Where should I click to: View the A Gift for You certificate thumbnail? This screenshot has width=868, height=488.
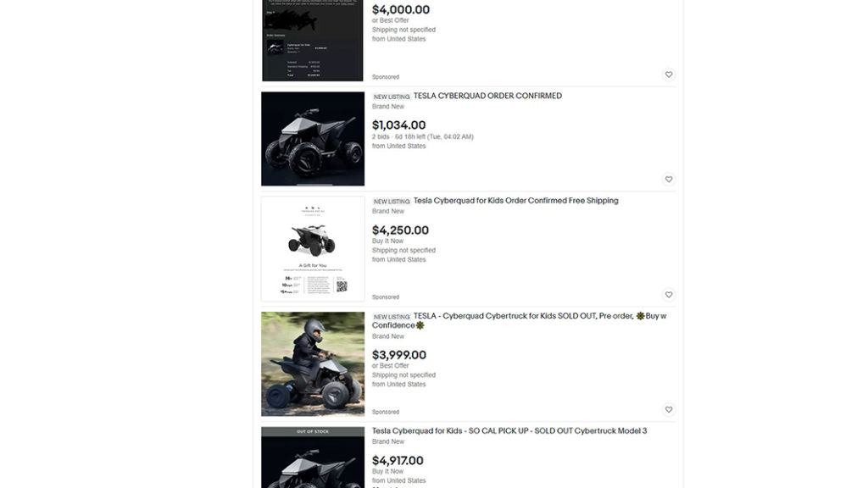(x=313, y=249)
